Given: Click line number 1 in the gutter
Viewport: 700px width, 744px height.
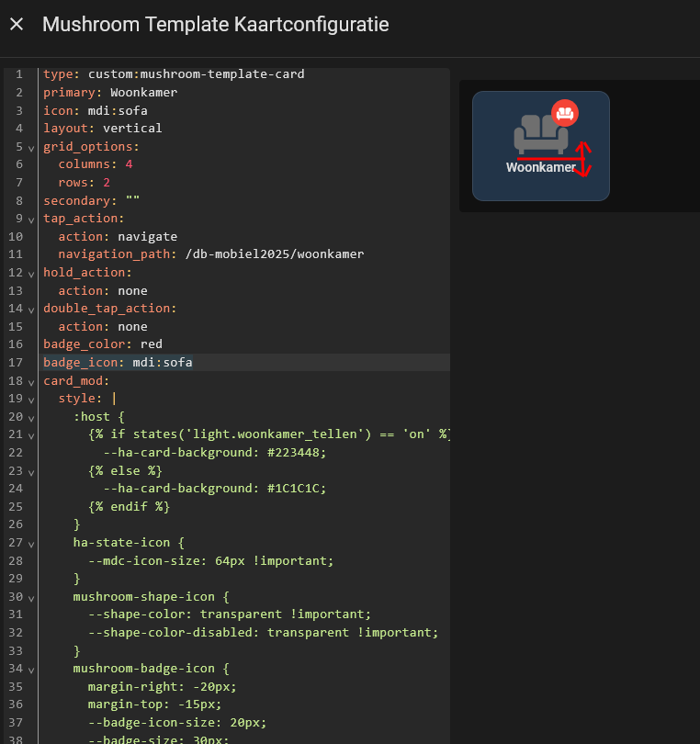Looking at the screenshot, I should tap(19, 74).
